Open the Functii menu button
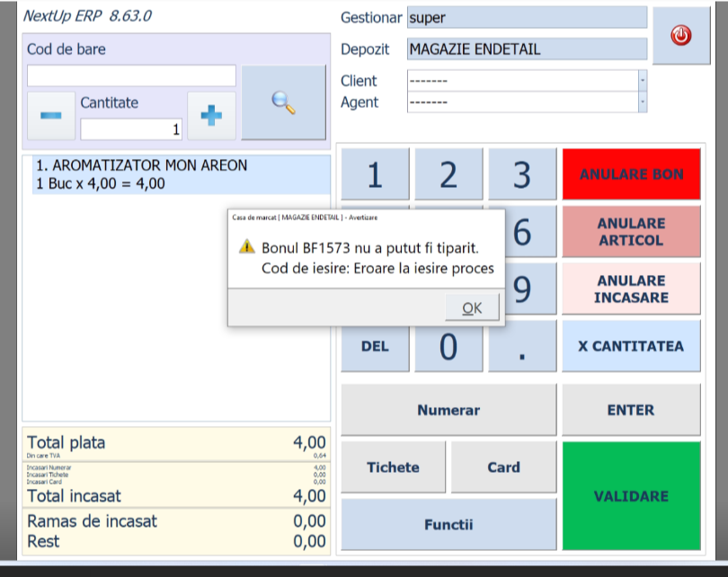The width and height of the screenshot is (728, 577). [448, 525]
